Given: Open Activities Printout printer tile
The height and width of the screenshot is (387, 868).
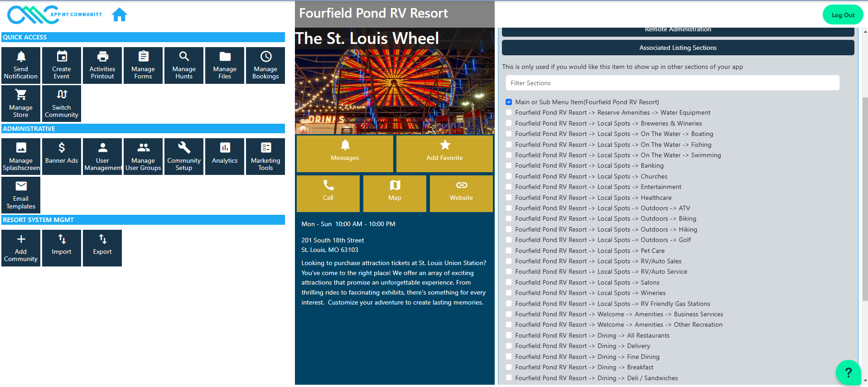Looking at the screenshot, I should (102, 65).
